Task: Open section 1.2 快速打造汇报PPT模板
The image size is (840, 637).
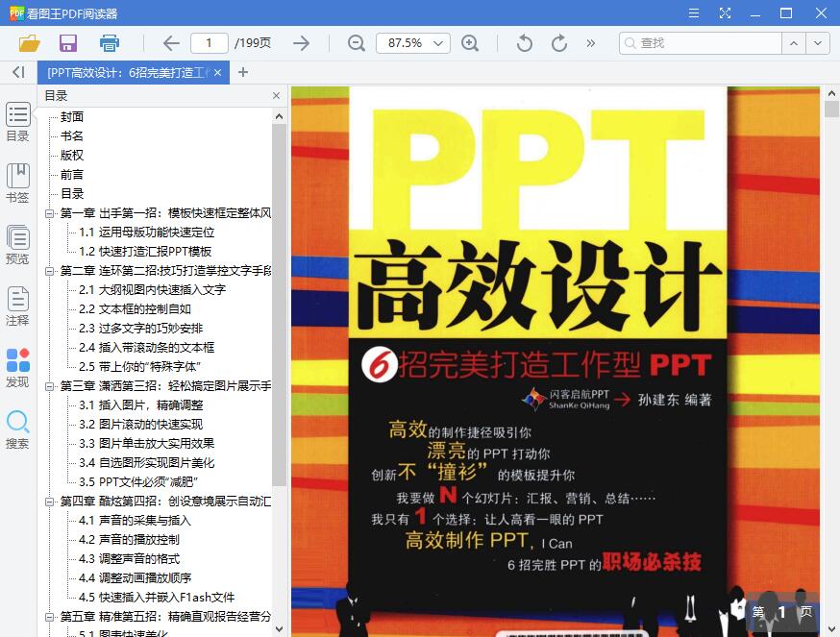Action: (x=145, y=252)
